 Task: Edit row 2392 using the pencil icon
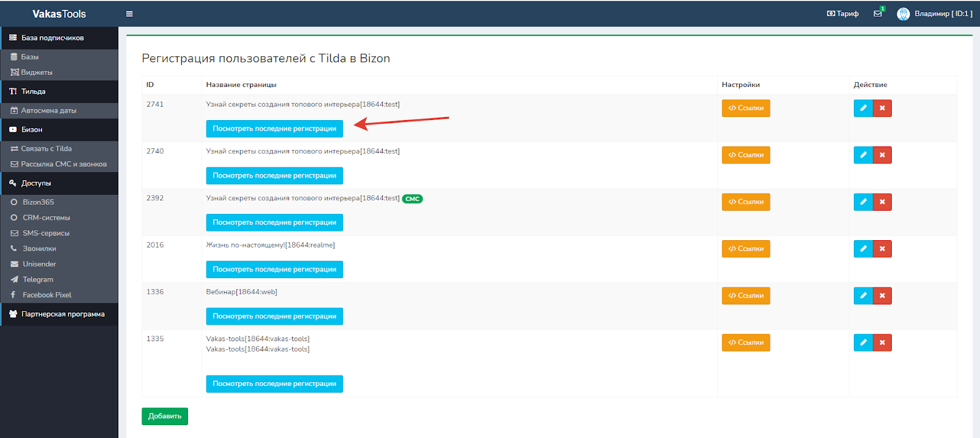click(863, 202)
